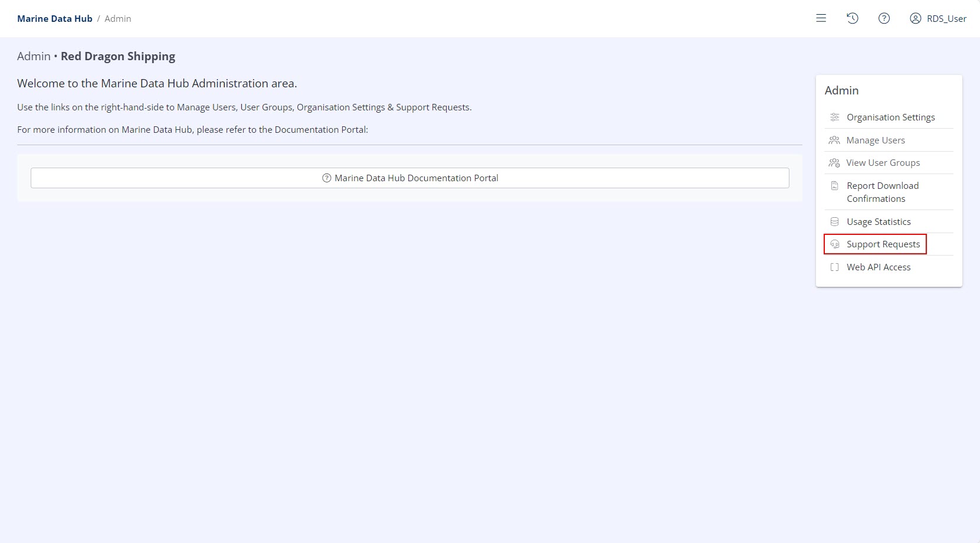Click the database icon beside Usage Statistics

pyautogui.click(x=834, y=222)
